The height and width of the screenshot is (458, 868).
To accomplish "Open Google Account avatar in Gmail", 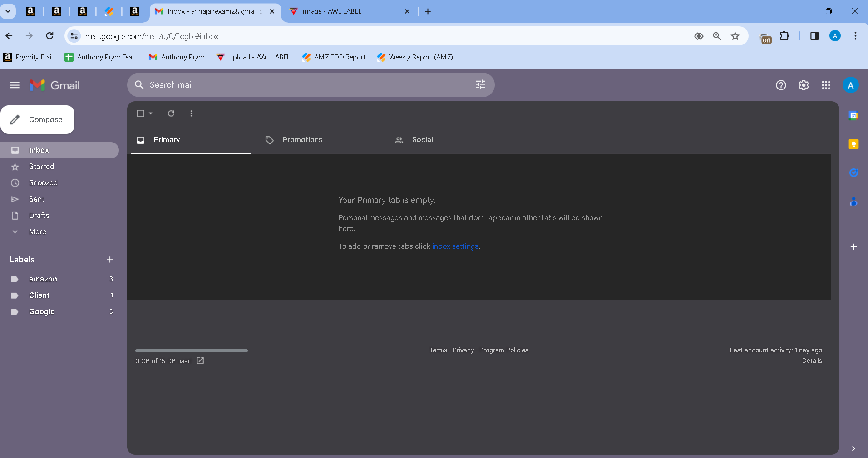I will pos(850,85).
